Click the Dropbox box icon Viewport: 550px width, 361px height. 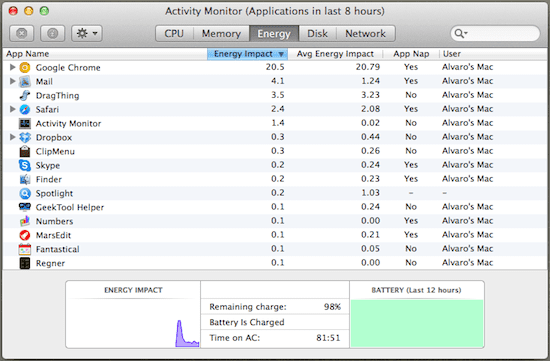coord(25,137)
